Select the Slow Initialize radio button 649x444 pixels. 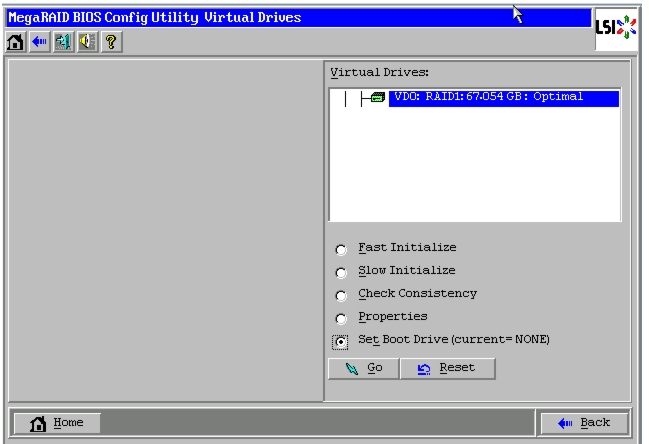[x=341, y=273]
